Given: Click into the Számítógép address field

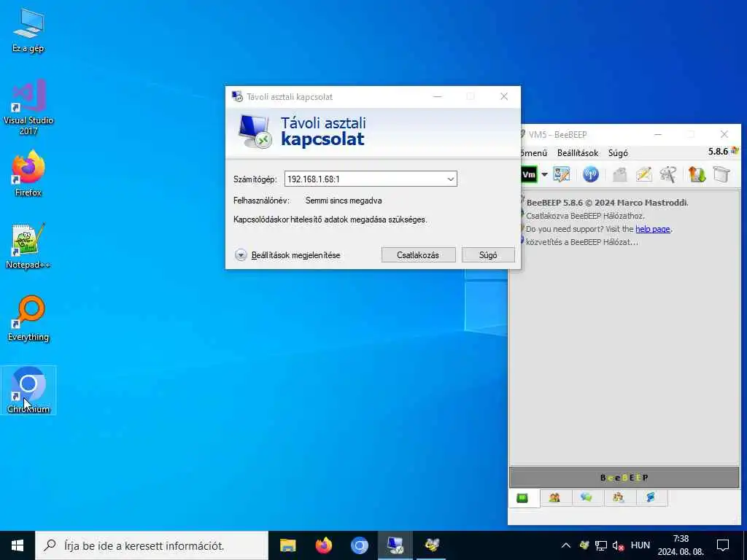Looking at the screenshot, I should [x=365, y=179].
